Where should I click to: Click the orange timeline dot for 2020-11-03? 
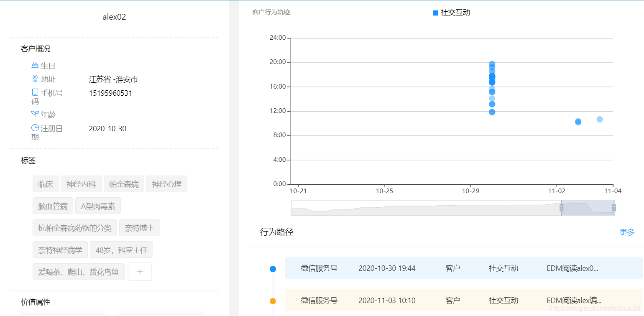(273, 301)
